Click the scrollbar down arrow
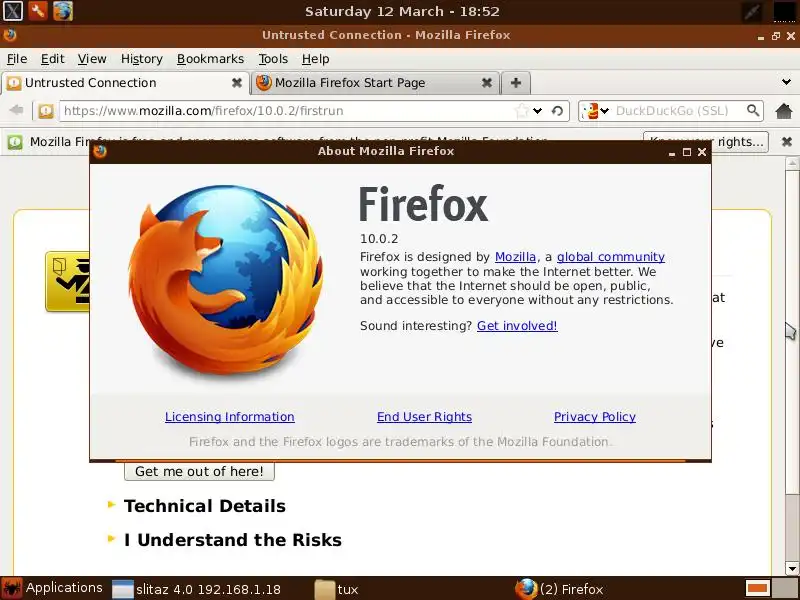Viewport: 800px width, 600px height. click(792, 568)
